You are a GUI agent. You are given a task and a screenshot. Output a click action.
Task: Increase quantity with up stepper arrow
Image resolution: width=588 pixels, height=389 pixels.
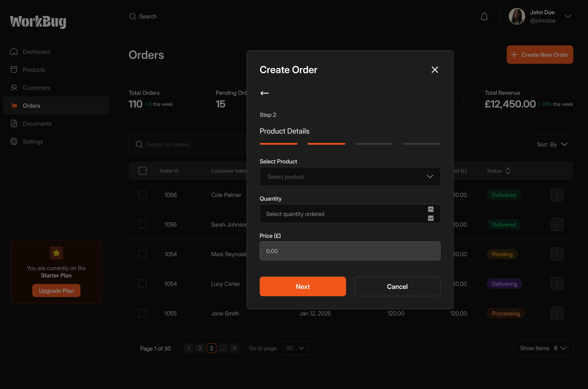tap(431, 209)
